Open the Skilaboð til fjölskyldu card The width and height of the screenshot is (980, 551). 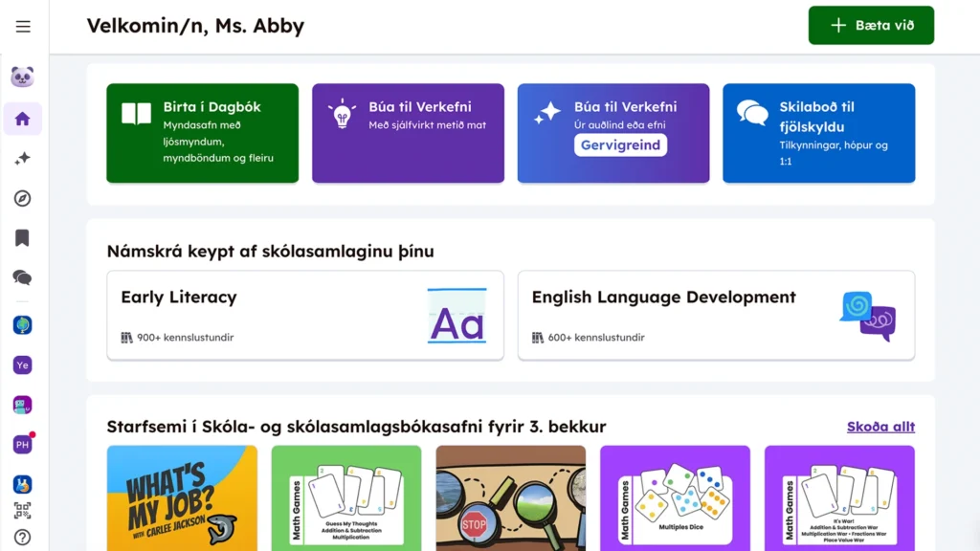point(818,133)
